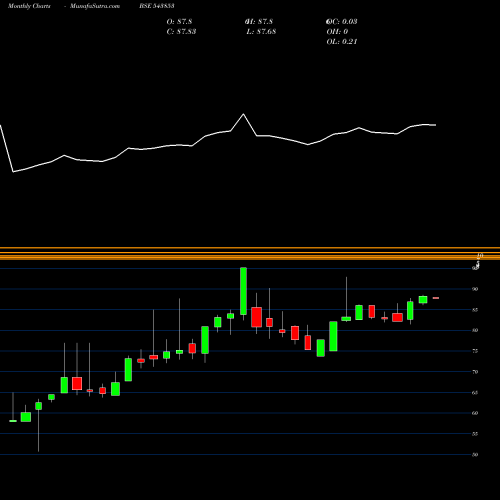Click the open value "O: 87.8"
The image size is (500, 500).
(x=179, y=22)
